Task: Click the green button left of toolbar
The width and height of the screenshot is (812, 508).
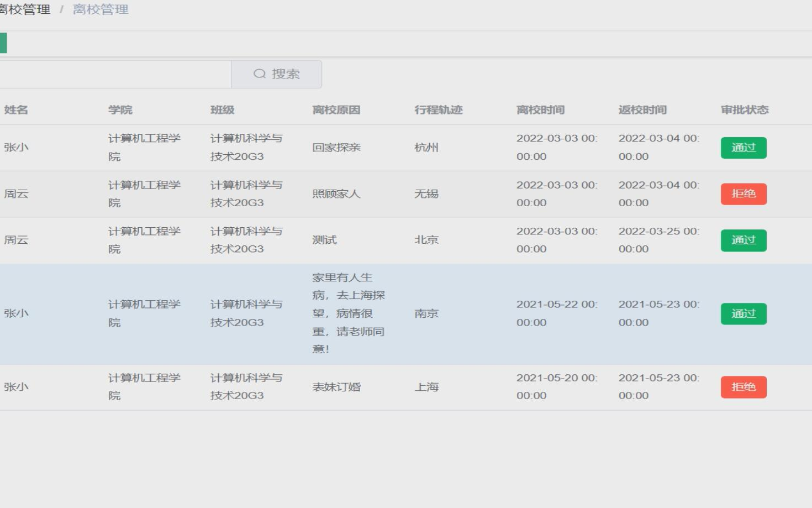Action: point(3,43)
